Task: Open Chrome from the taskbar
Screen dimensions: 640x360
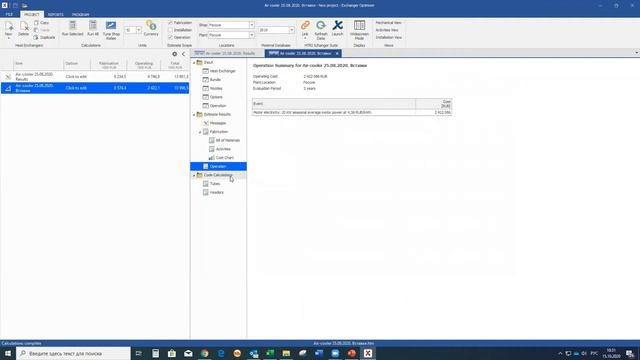Action: [x=204, y=353]
